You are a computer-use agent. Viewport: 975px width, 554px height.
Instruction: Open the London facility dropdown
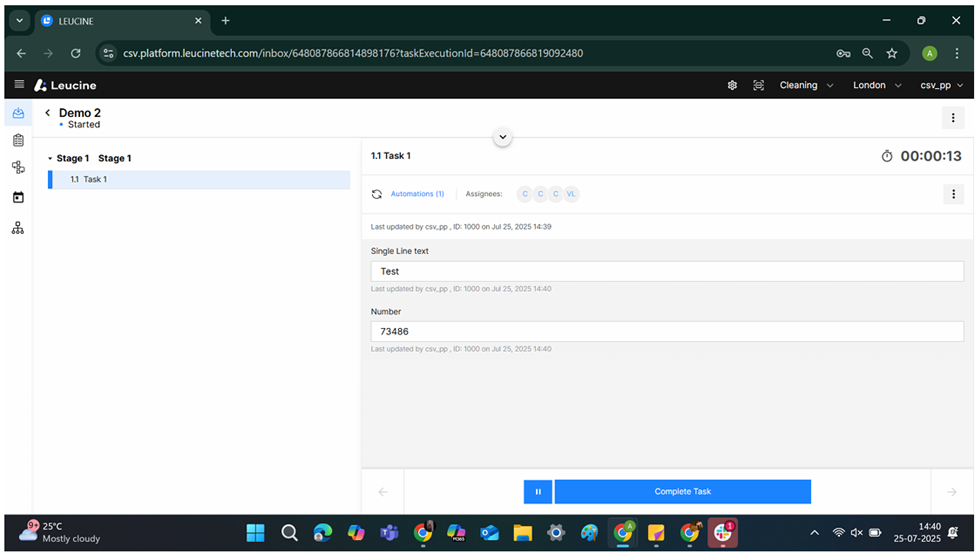pos(877,85)
